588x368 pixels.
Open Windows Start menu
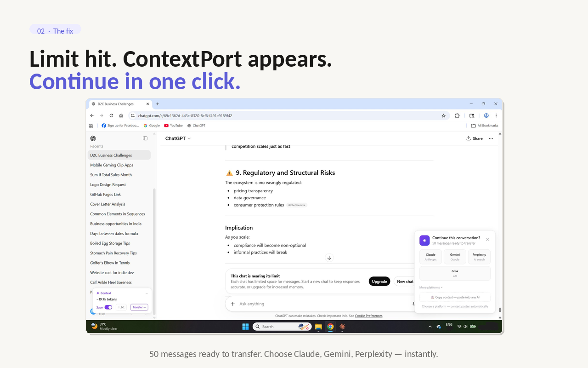pyautogui.click(x=245, y=327)
